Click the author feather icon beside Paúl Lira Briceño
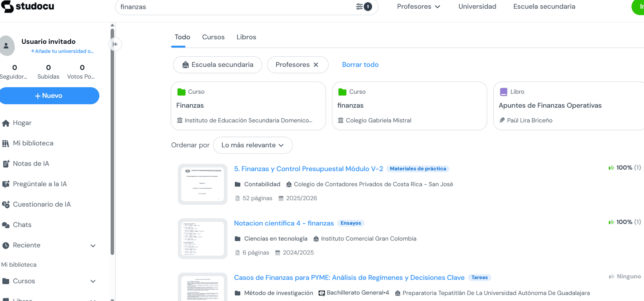 [x=502, y=120]
